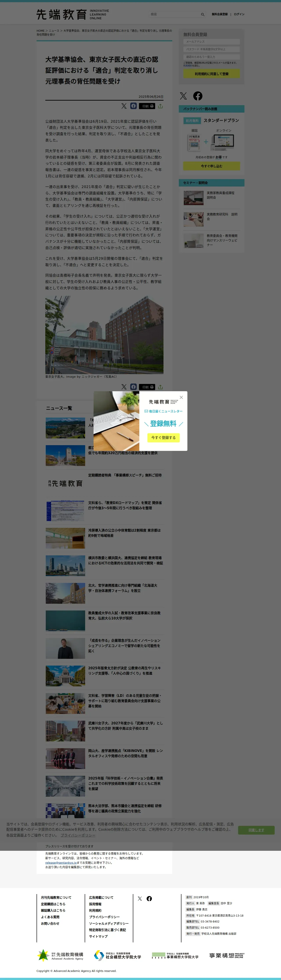
Task: Open 文科省 学習障害(LD) news article
Action: click(125, 700)
